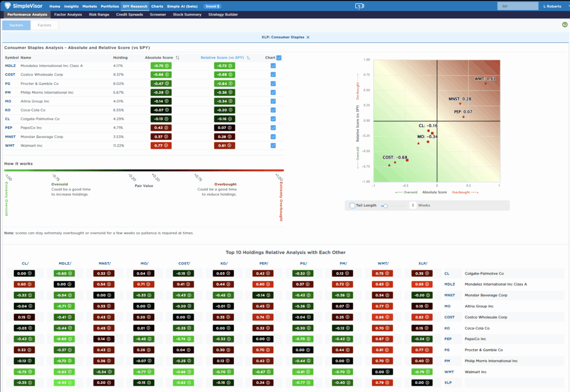This screenshot has width=570, height=392.
Task: Toggle the Chart column header checkbox
Action: (279, 57)
